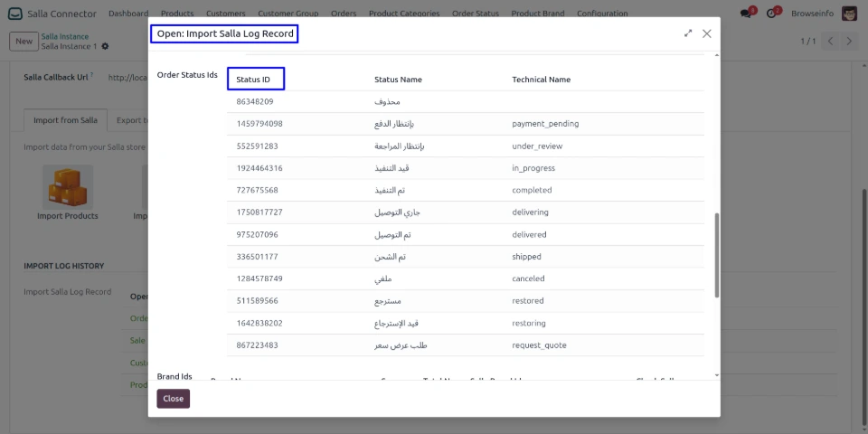
Task: Sort the table by Status ID column
Action: [254, 80]
